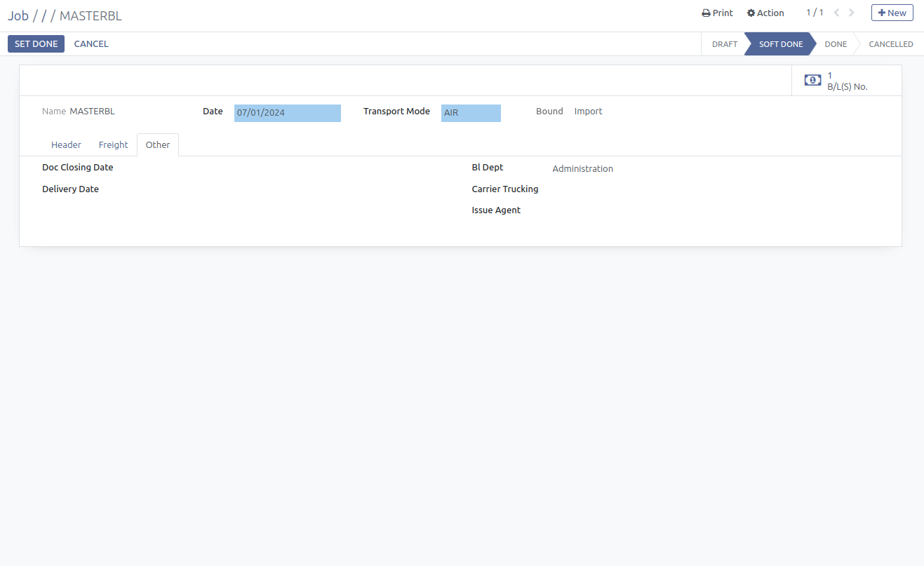
Task: Switch to the Other tab
Action: (x=158, y=145)
